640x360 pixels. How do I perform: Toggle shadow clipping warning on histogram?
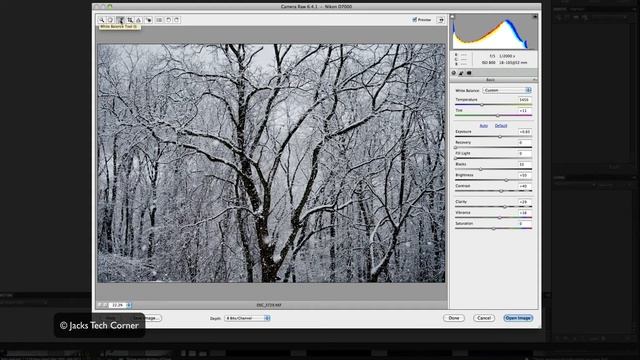click(x=452, y=17)
